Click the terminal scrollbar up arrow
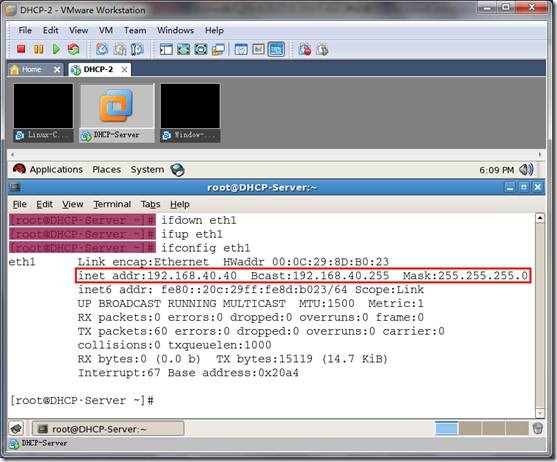The height and width of the screenshot is (462, 557). (540, 218)
